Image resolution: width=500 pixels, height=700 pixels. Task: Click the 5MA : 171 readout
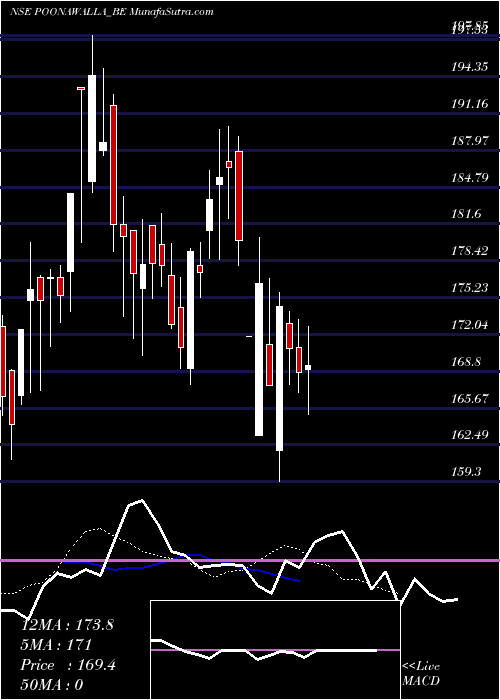(x=56, y=645)
